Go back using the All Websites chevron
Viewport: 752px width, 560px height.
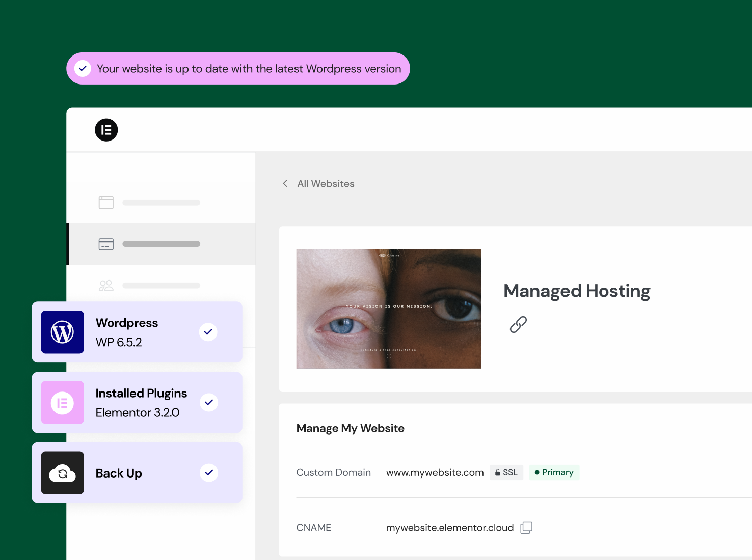[285, 183]
